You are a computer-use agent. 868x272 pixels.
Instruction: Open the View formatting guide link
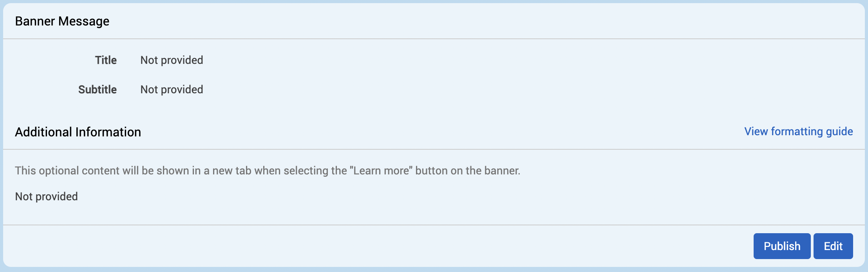[x=798, y=131]
